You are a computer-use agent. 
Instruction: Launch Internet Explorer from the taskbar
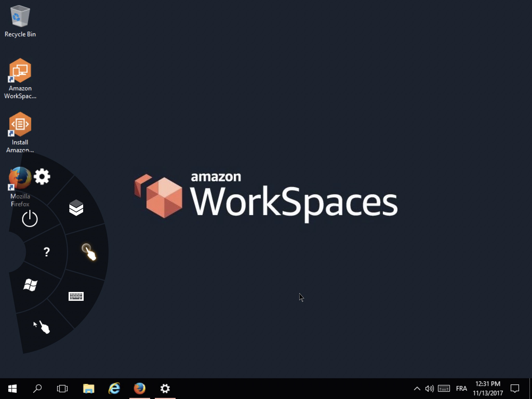114,389
